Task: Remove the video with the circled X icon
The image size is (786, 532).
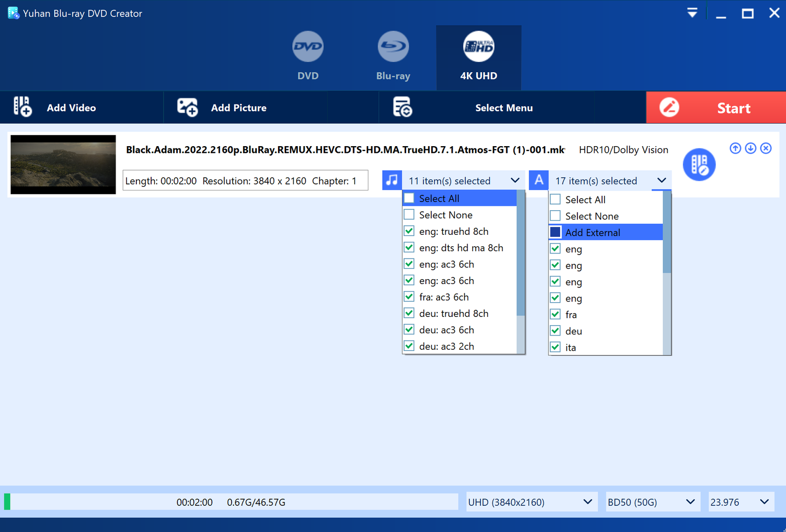Action: [x=766, y=148]
